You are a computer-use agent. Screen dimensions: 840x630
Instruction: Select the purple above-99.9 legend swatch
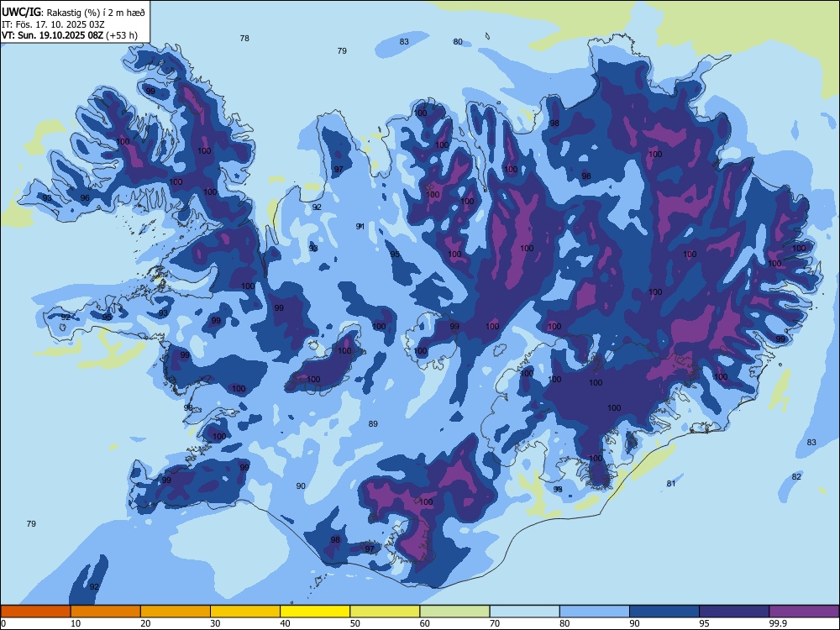pyautogui.click(x=804, y=612)
